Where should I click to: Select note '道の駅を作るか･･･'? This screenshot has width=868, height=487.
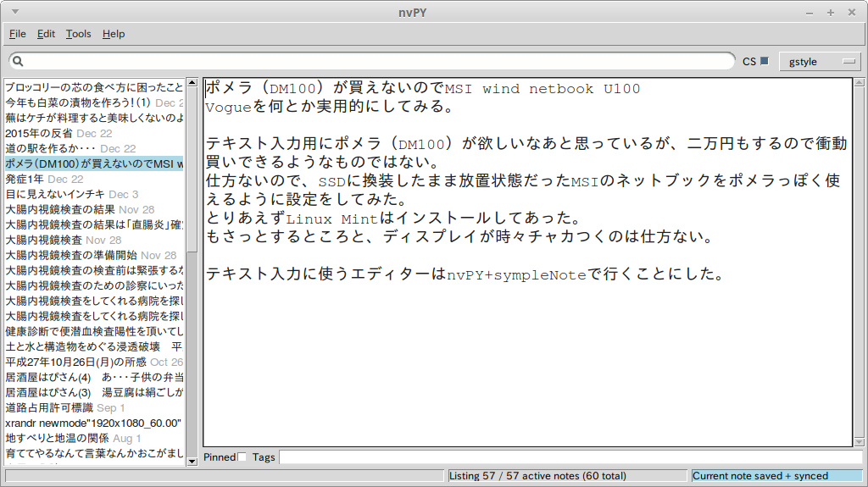tap(94, 148)
